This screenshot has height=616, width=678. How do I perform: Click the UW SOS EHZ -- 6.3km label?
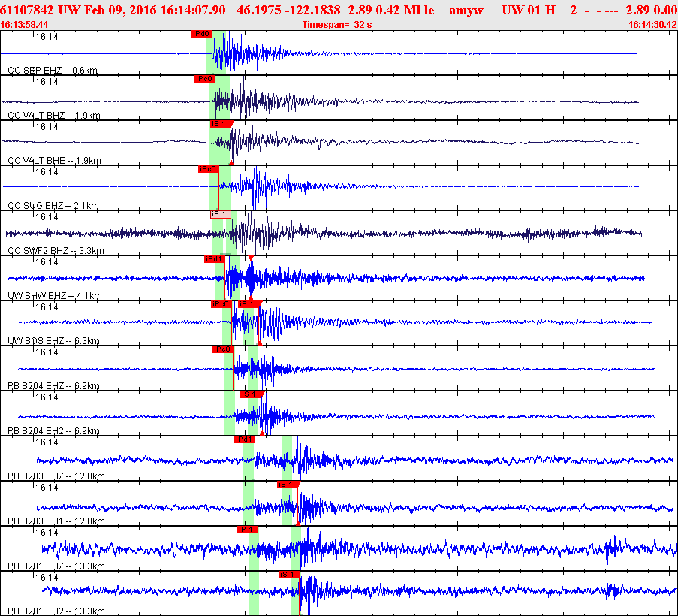[53, 340]
